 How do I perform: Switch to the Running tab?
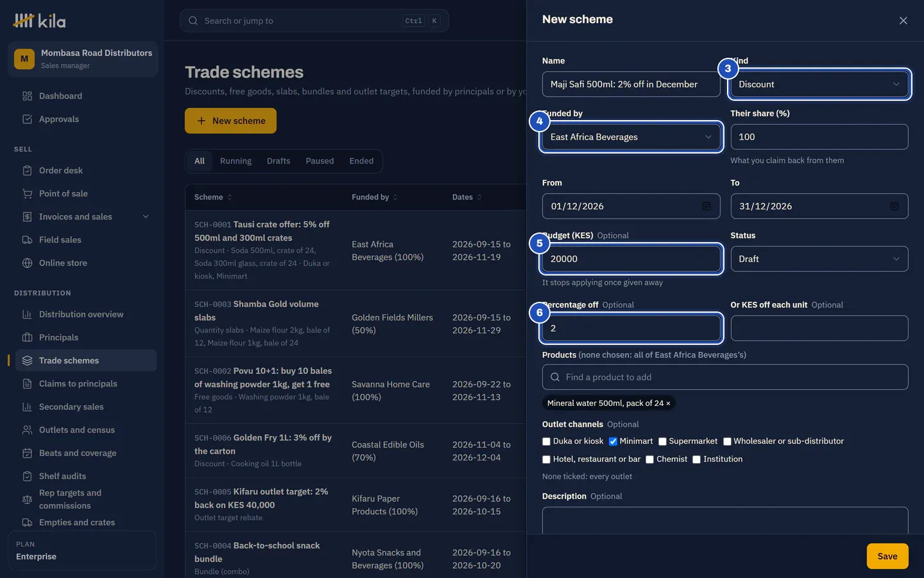pyautogui.click(x=235, y=161)
